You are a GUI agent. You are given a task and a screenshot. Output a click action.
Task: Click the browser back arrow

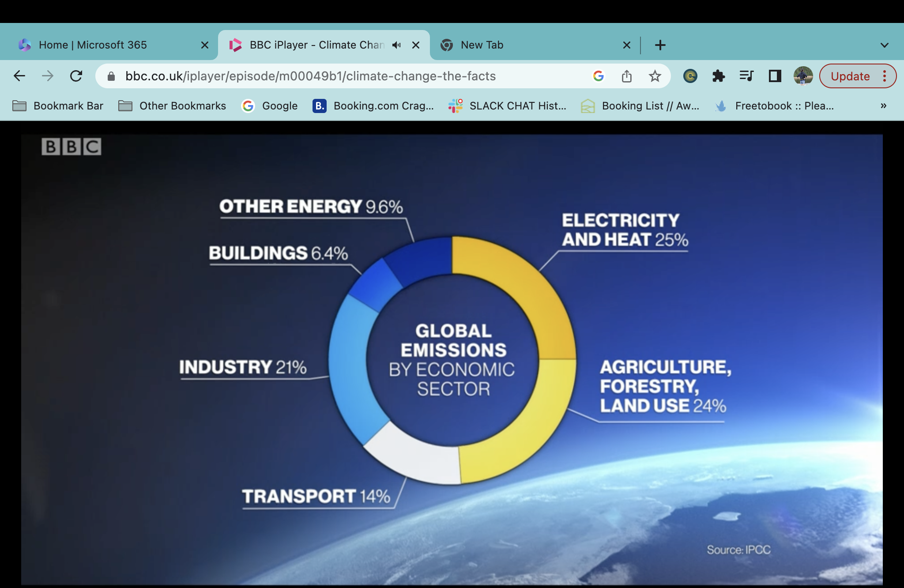(19, 76)
